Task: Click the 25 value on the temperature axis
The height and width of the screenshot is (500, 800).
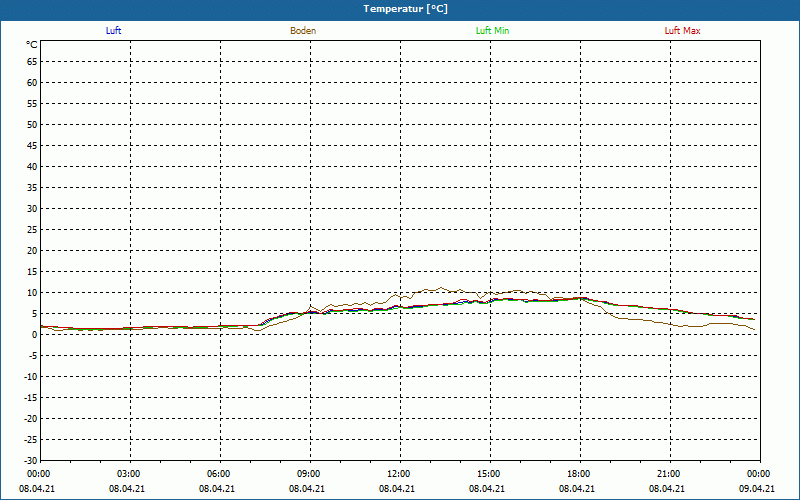Action: click(x=32, y=230)
